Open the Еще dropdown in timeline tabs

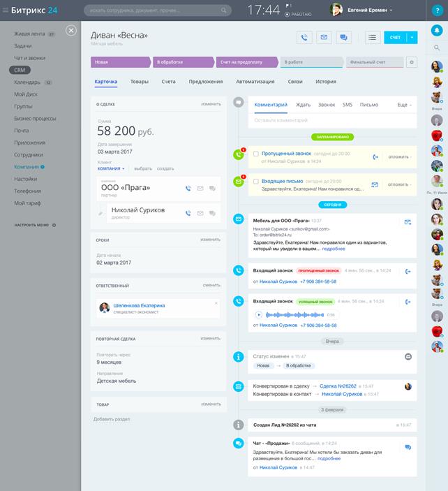click(x=404, y=105)
